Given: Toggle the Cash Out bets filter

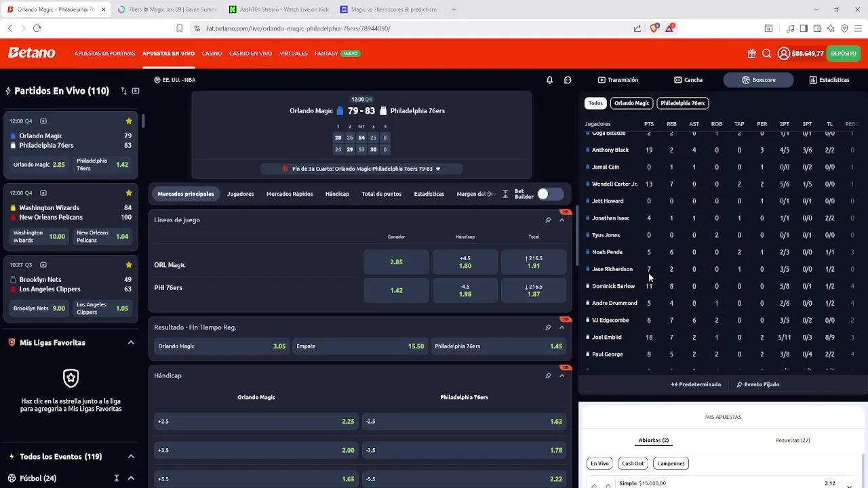Looking at the screenshot, I should (x=633, y=464).
